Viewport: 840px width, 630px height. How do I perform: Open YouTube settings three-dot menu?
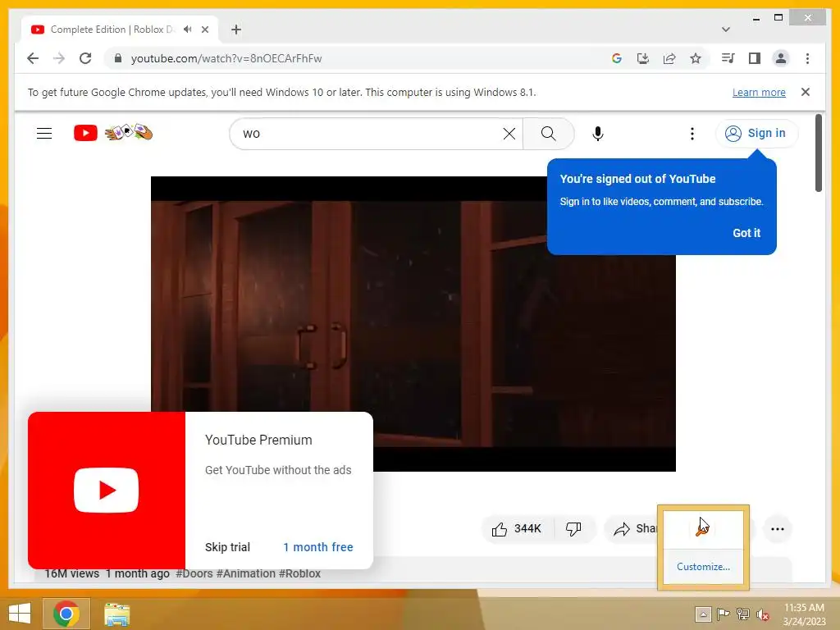point(692,134)
